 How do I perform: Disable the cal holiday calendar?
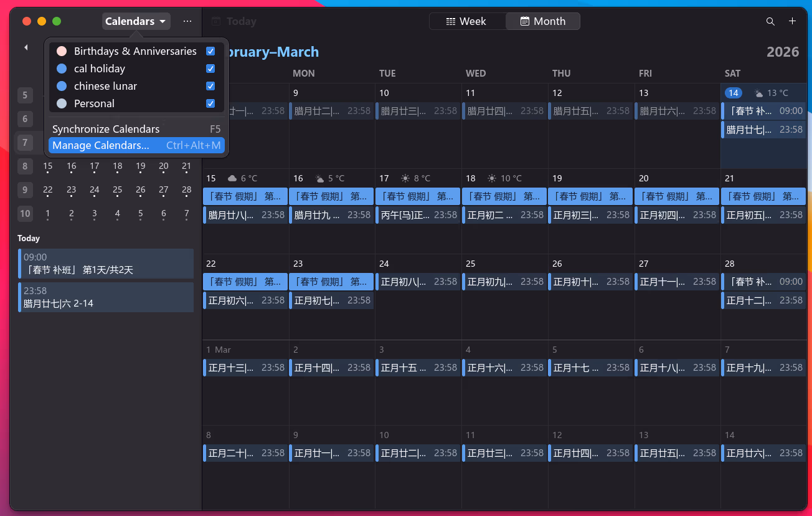click(210, 69)
